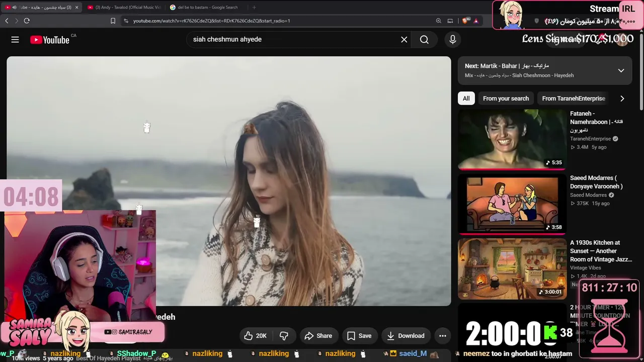The height and width of the screenshot is (362, 644).
Task: Click Next: Martik - Bahar text
Action: point(507,66)
